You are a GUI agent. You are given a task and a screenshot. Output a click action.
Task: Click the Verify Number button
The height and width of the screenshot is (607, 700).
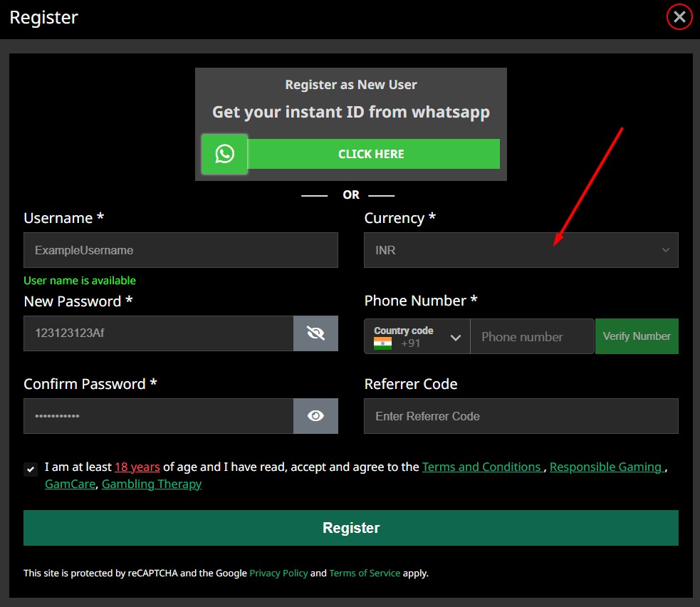637,336
